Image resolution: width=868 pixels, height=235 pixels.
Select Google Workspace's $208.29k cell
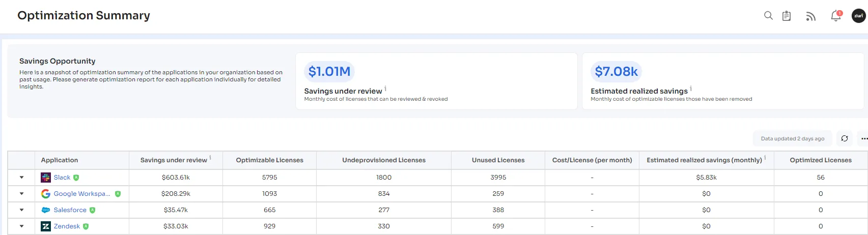176,194
